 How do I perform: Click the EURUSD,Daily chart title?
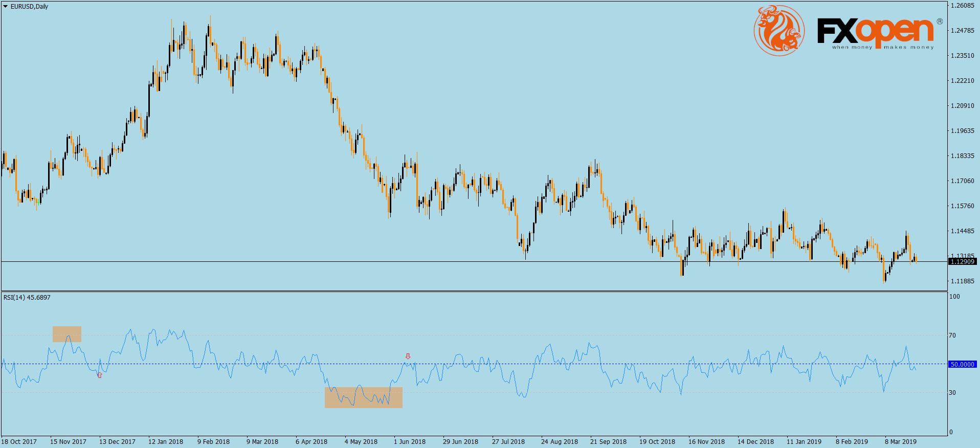[x=29, y=7]
